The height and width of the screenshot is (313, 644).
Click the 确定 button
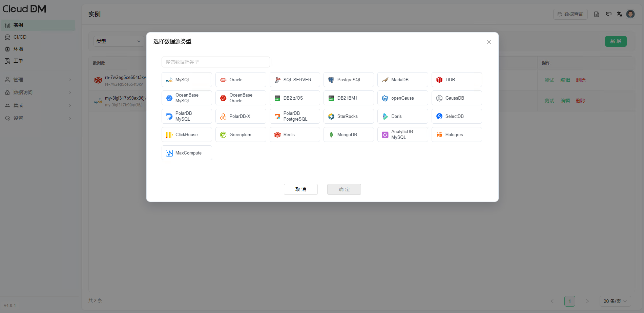(x=344, y=189)
